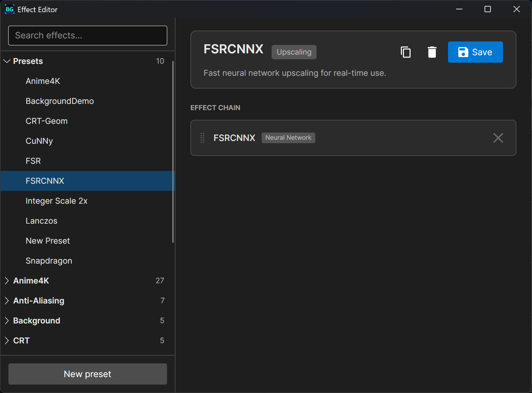This screenshot has width=532, height=393.
Task: Click the New preset button
Action: [88, 374]
